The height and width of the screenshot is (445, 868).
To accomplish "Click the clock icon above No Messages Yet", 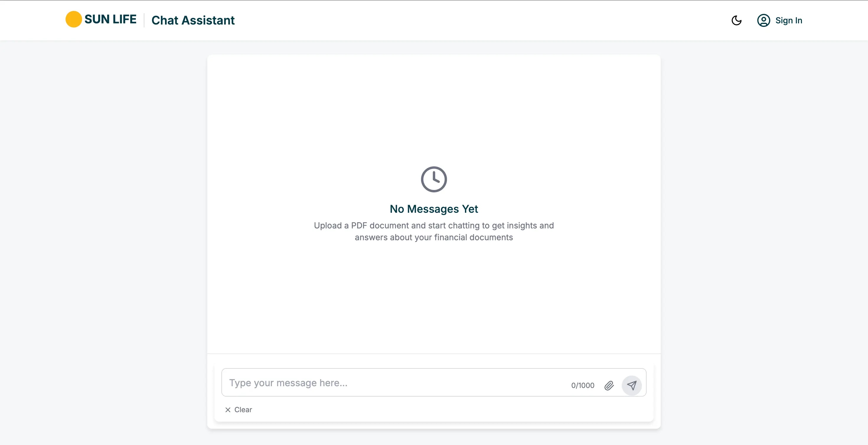I will point(434,179).
